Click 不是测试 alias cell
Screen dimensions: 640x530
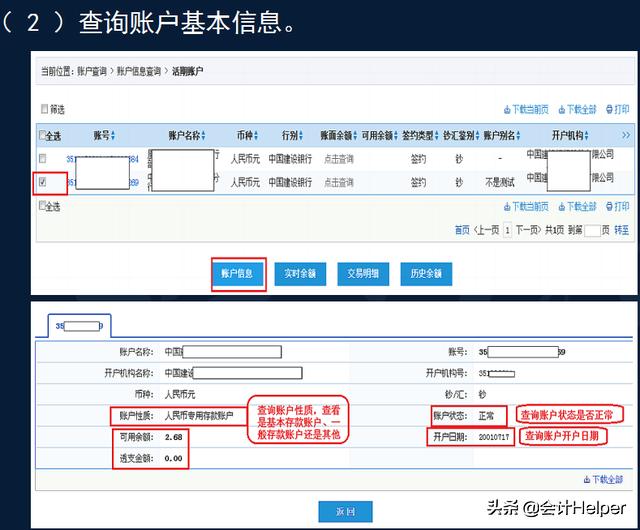[500, 182]
